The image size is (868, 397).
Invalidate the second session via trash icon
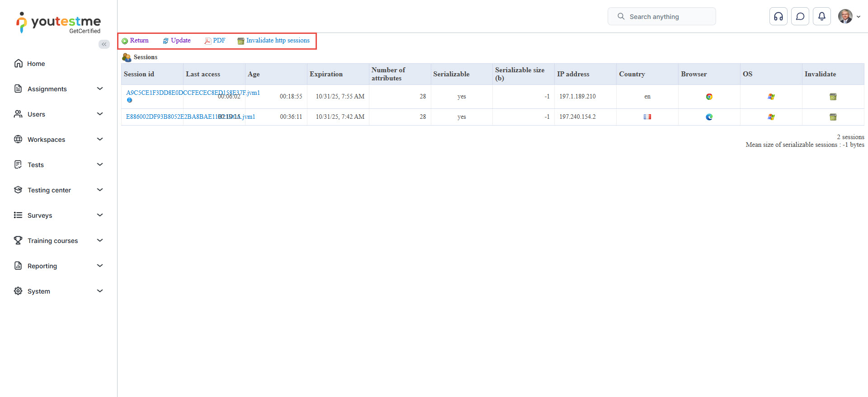click(833, 117)
